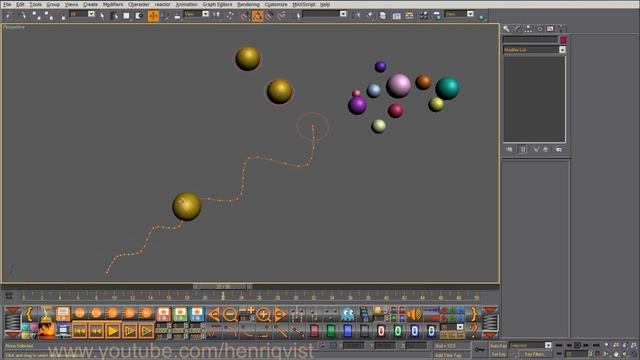Screen dimensions: 640x360
Task: Open the Modifiers menu
Action: 113,4
